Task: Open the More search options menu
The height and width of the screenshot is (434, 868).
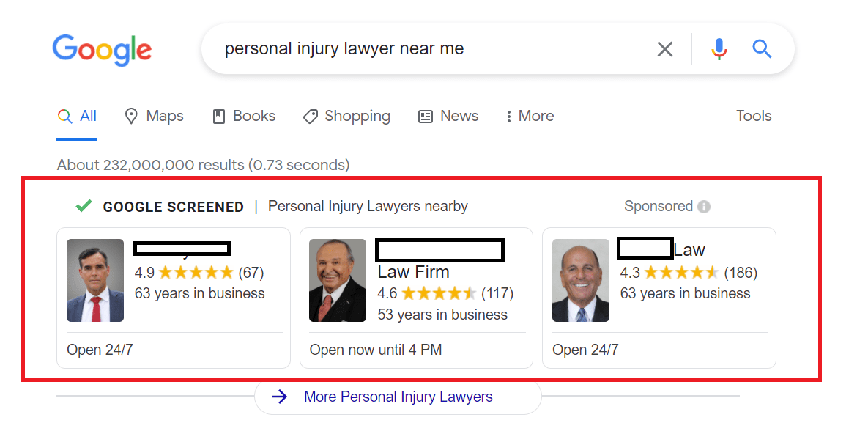Action: 529,116
